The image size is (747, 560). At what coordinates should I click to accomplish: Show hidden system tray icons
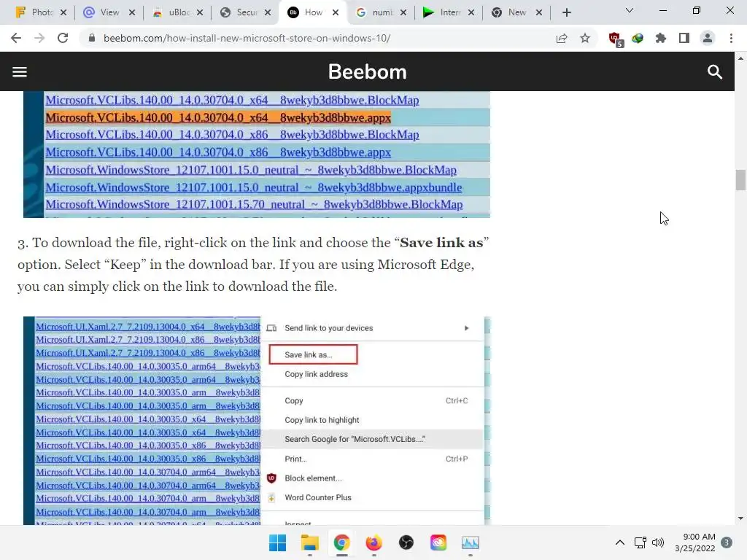[x=620, y=542]
